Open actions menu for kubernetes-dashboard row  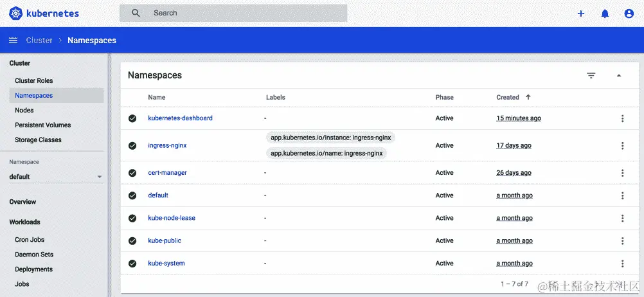coord(623,118)
